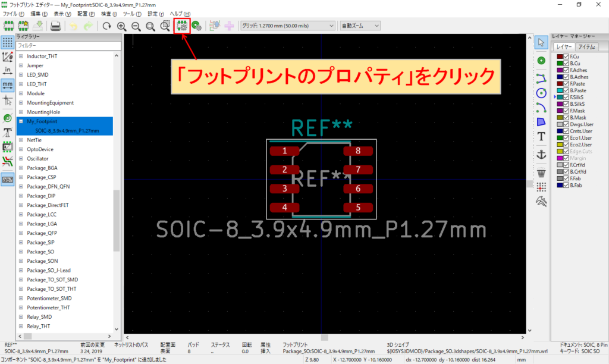
Task: Click the Create footprint with wizard icon
Action: point(23,26)
